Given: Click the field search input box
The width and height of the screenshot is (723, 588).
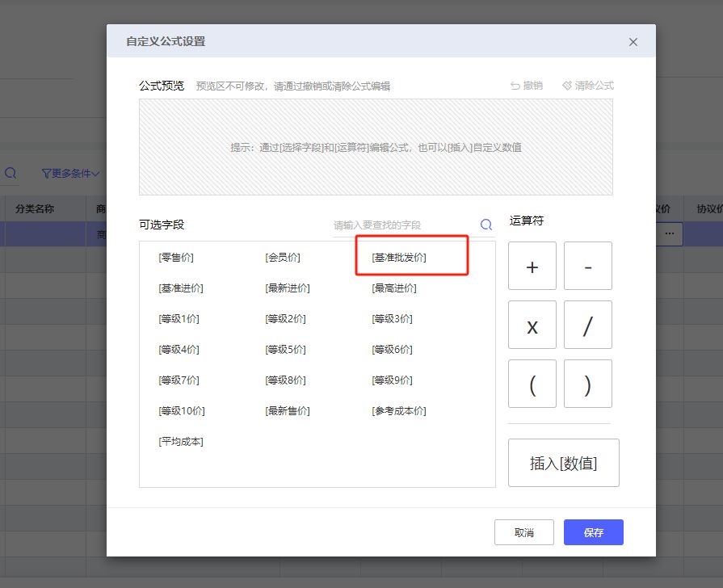Looking at the screenshot, I should click(x=404, y=225).
